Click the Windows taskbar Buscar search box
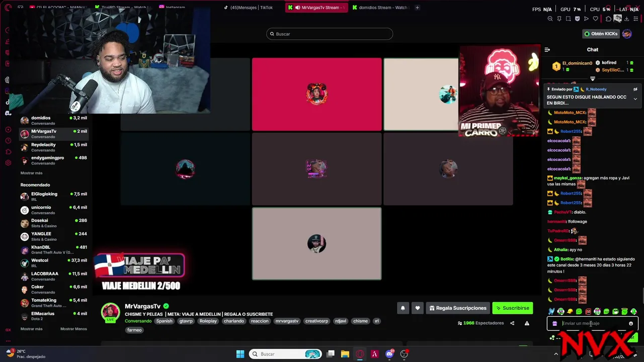 coord(286,354)
